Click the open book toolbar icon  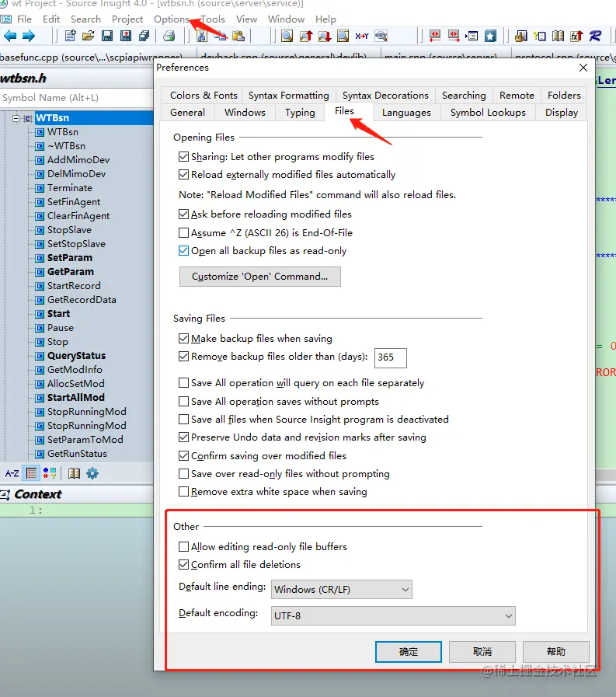click(x=558, y=36)
